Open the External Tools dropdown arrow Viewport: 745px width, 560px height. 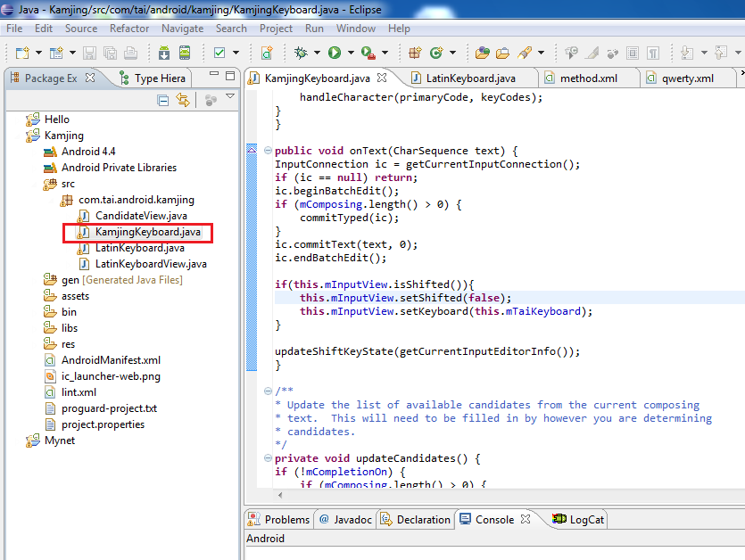pyautogui.click(x=385, y=53)
